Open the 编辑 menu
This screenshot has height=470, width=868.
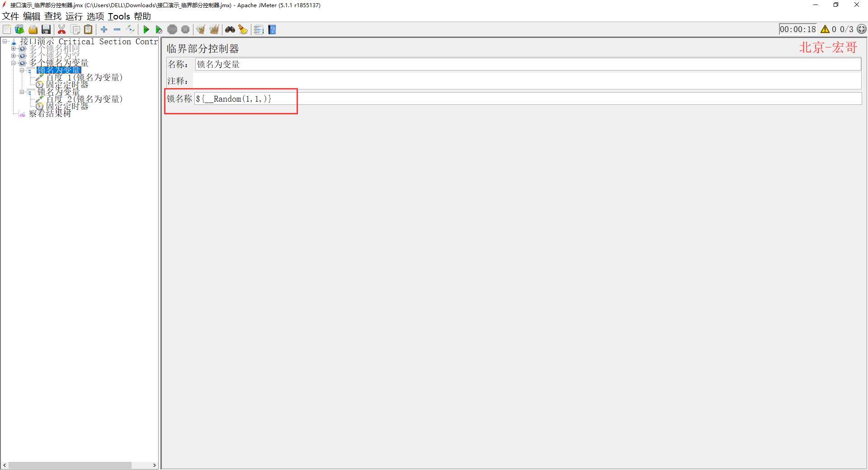(x=32, y=16)
